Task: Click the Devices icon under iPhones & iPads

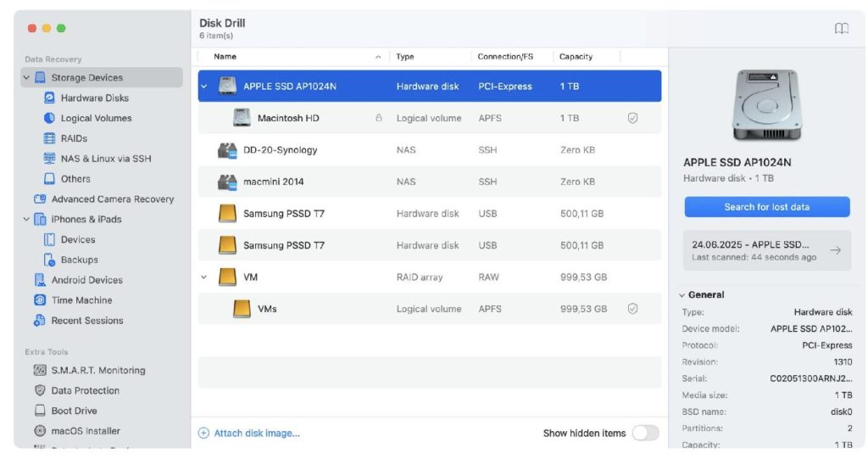Action: point(49,239)
